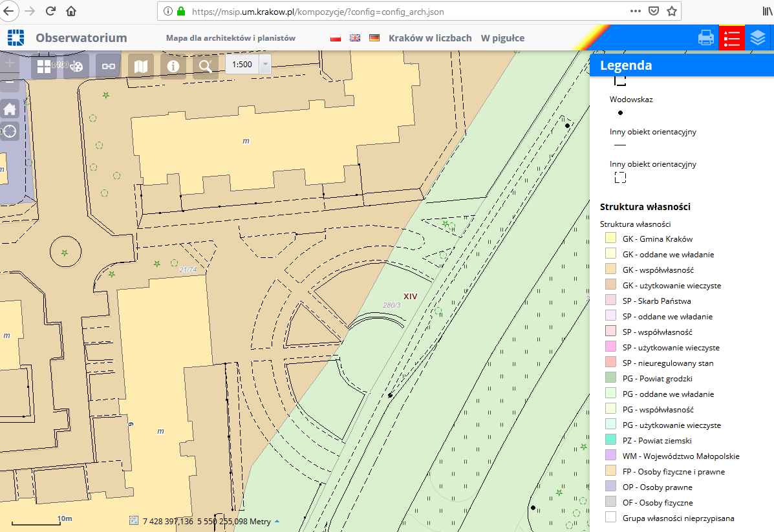Screen dimensions: 774x532
Task: Click the GK - współwłasność legend entry
Action: point(658,270)
